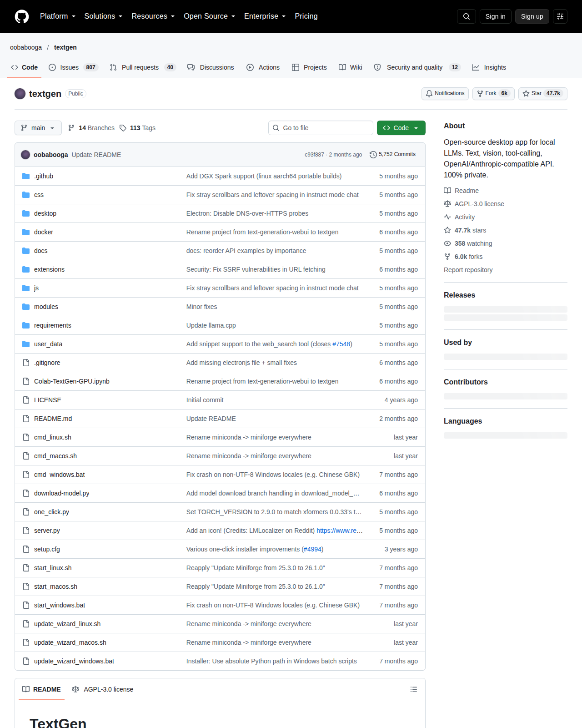Switch to the Pull requests tab
The height and width of the screenshot is (728, 582).
coord(143,67)
